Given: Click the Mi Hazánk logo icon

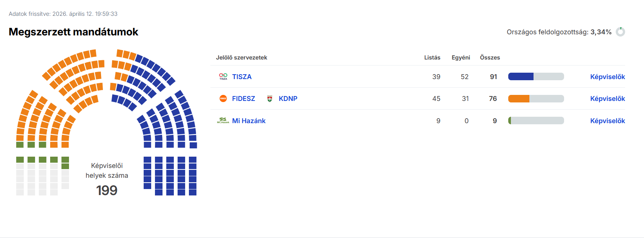Looking at the screenshot, I should 223,121.
